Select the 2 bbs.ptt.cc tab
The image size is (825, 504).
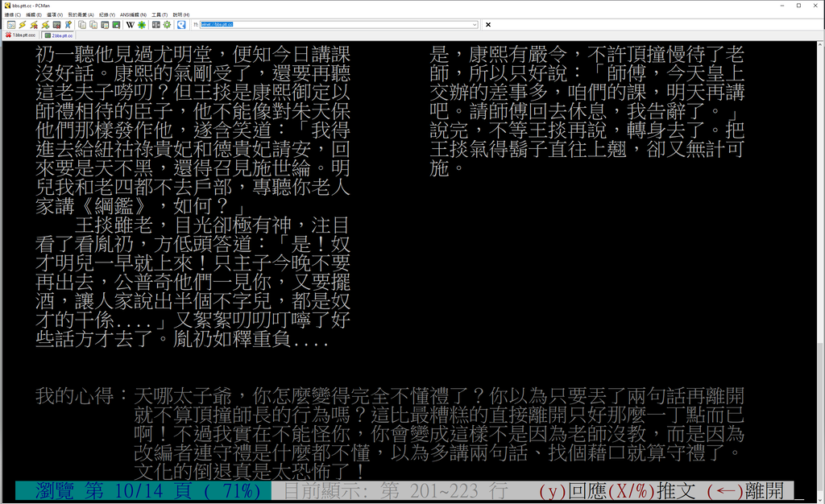pyautogui.click(x=58, y=35)
